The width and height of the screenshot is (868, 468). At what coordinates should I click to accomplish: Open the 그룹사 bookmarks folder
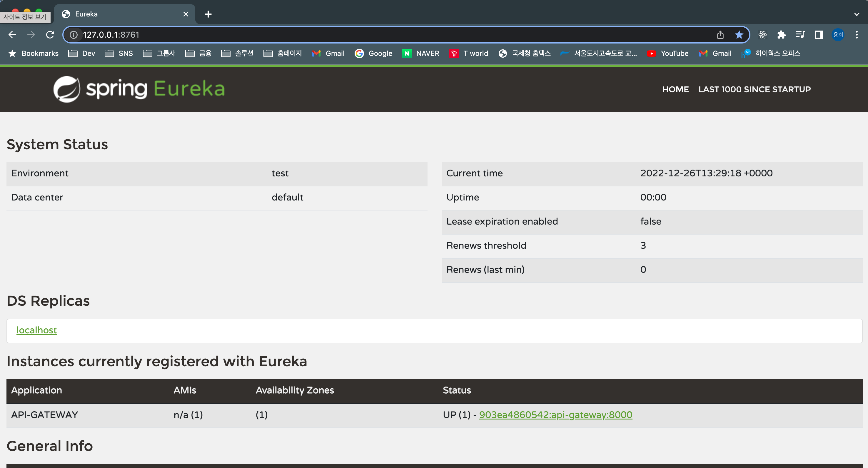point(159,53)
